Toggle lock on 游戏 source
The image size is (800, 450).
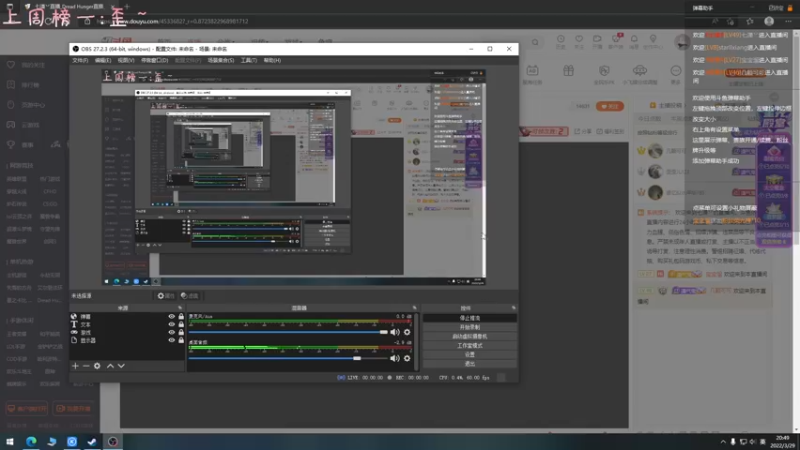[181, 332]
